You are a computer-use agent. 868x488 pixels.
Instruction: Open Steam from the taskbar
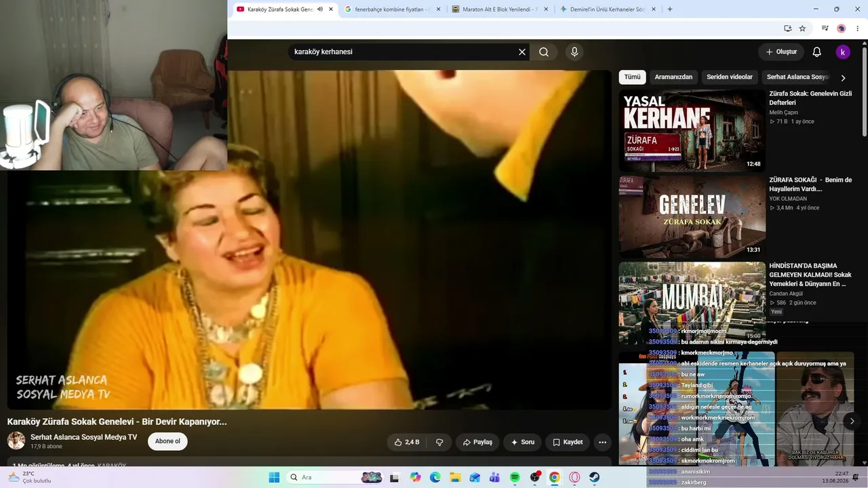[594, 477]
